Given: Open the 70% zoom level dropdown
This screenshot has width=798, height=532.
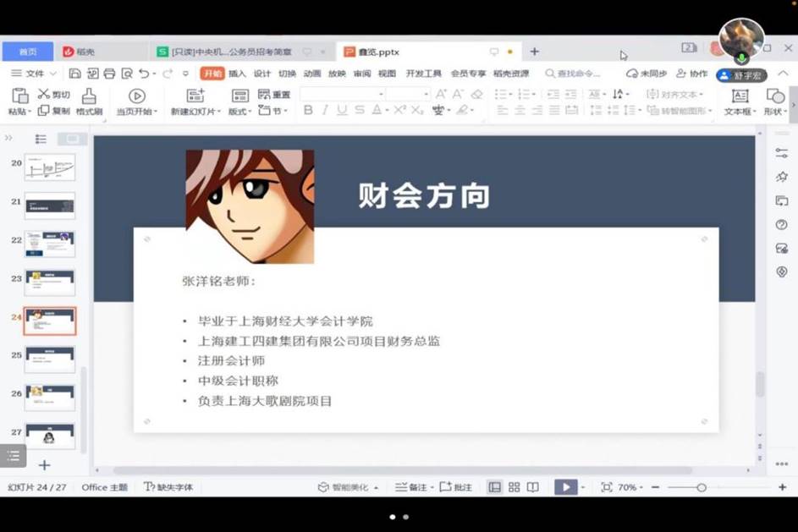Looking at the screenshot, I should click(x=630, y=487).
